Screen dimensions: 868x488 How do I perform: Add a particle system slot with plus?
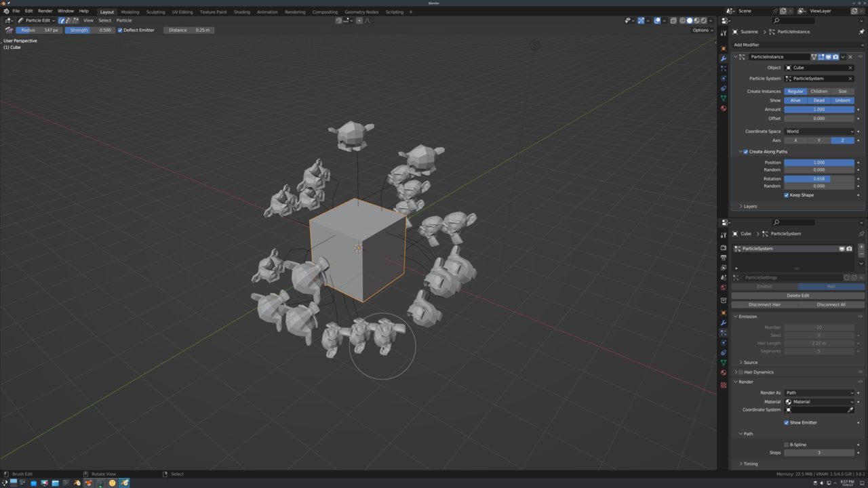click(x=861, y=247)
